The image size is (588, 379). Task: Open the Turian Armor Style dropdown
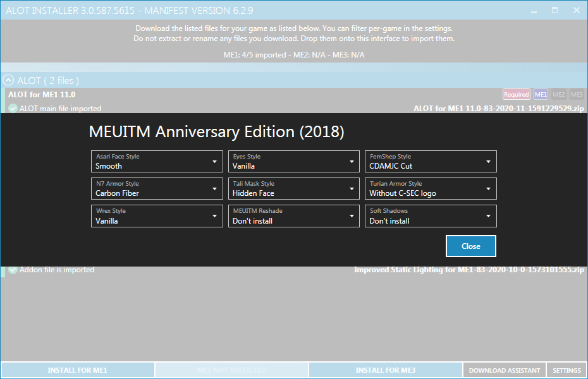(431, 189)
